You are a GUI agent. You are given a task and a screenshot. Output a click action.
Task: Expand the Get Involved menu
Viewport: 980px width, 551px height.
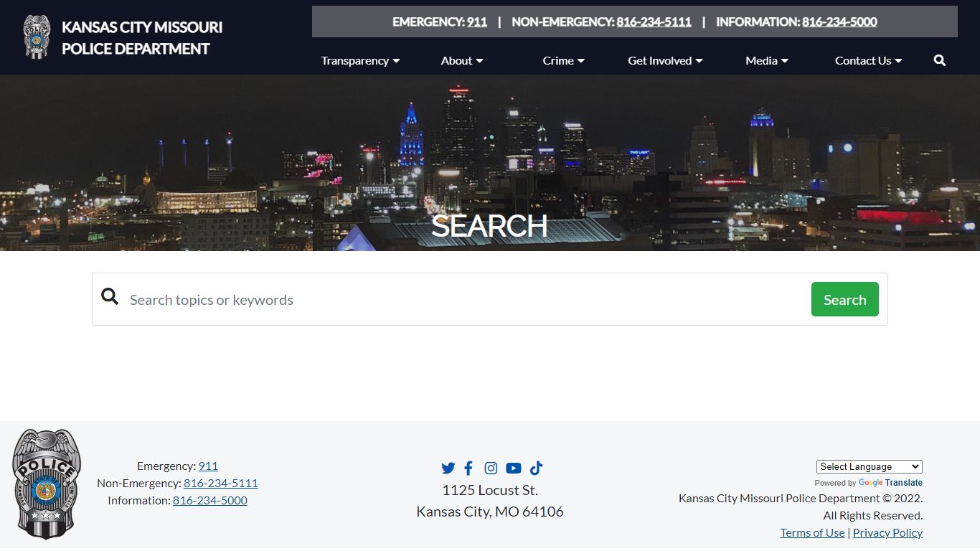coord(665,61)
